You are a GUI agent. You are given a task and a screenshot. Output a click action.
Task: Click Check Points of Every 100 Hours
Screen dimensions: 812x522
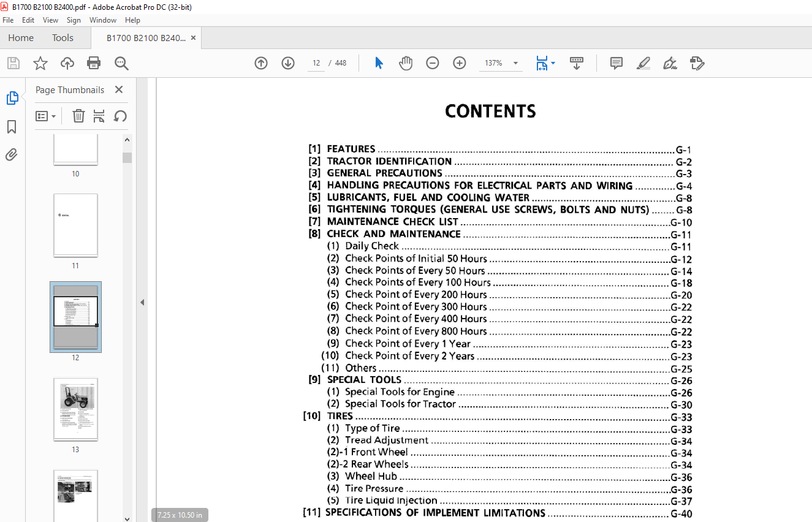509,282
